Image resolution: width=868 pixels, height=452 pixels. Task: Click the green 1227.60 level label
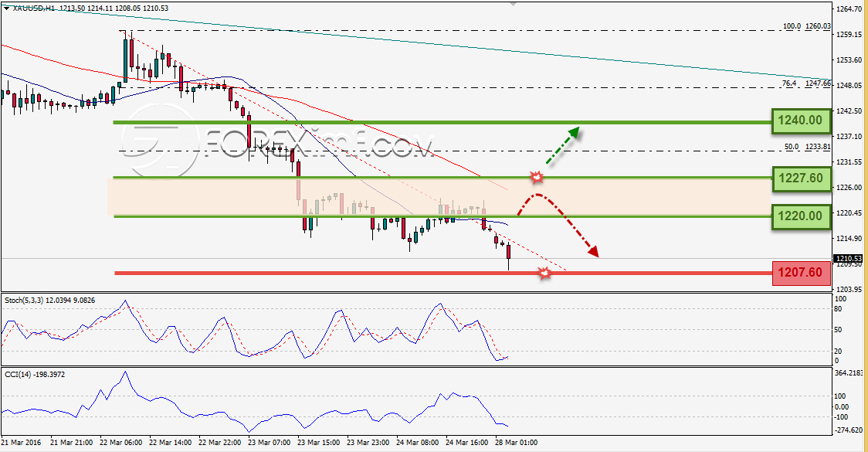tap(801, 178)
